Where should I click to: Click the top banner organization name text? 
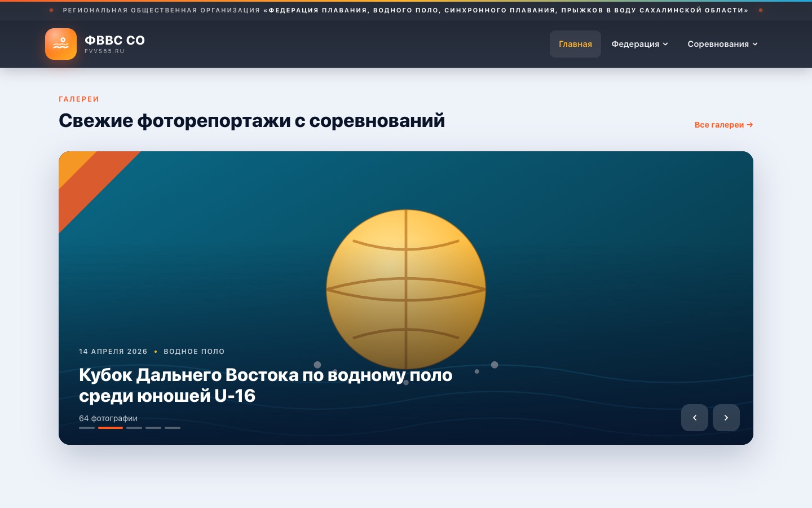[x=406, y=10]
